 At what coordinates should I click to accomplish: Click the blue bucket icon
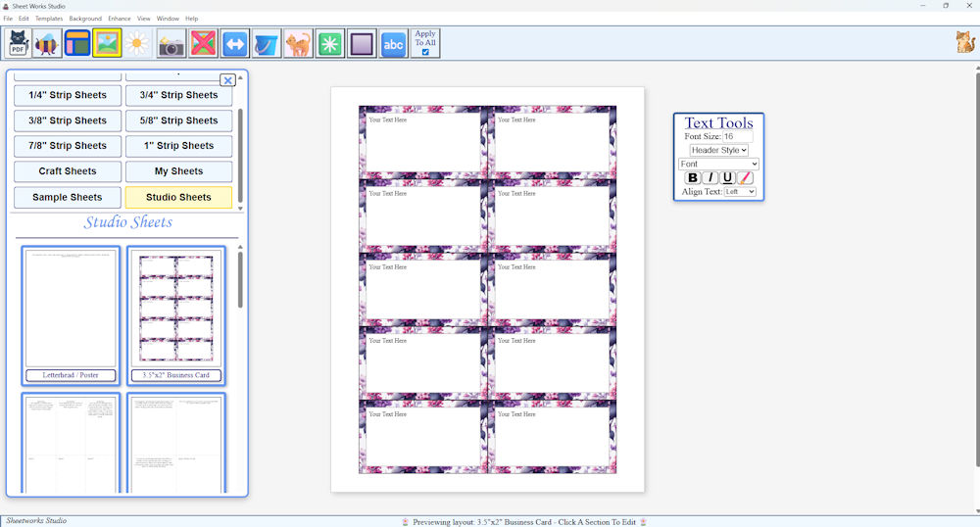[x=266, y=43]
